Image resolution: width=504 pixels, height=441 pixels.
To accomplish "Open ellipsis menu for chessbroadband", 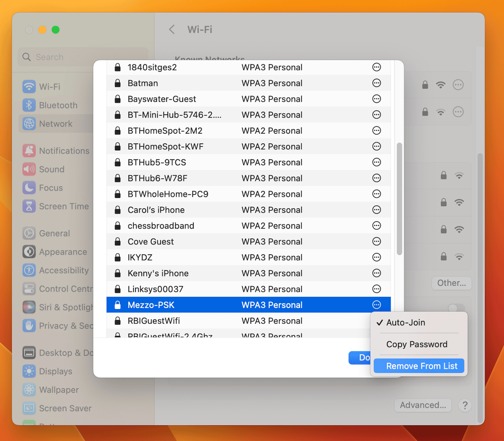I will 376,226.
